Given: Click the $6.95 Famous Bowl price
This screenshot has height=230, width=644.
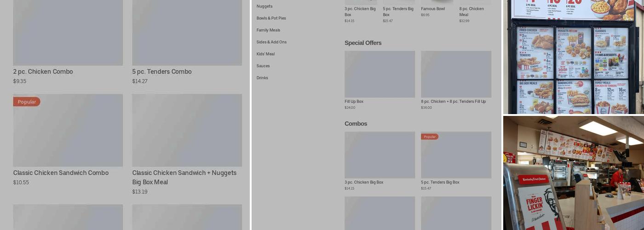Looking at the screenshot, I should click(x=425, y=15).
